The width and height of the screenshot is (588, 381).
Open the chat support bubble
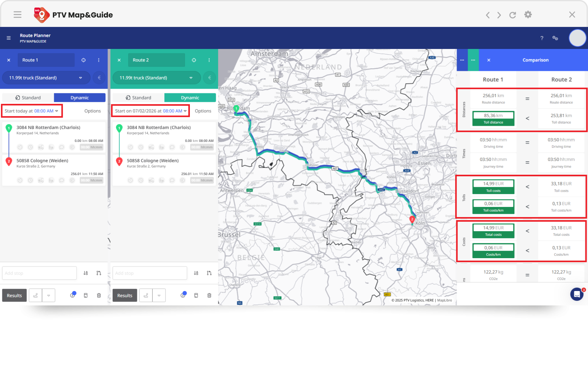tap(577, 294)
